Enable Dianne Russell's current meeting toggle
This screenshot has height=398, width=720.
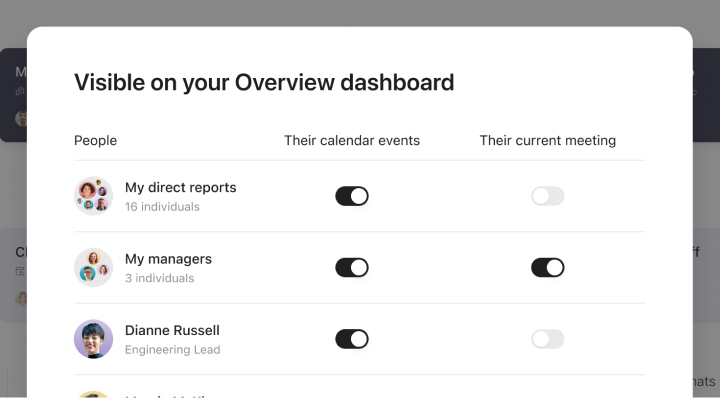point(547,339)
